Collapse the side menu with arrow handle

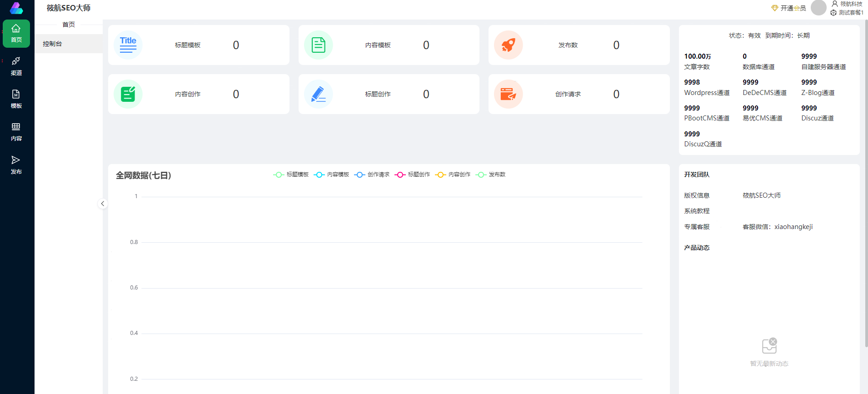[103, 204]
